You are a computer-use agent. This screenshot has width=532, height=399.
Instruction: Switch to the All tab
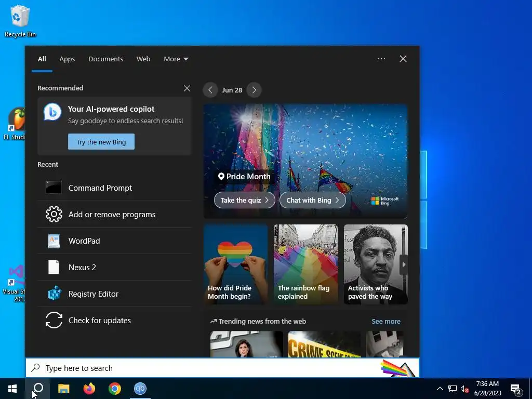click(x=42, y=59)
